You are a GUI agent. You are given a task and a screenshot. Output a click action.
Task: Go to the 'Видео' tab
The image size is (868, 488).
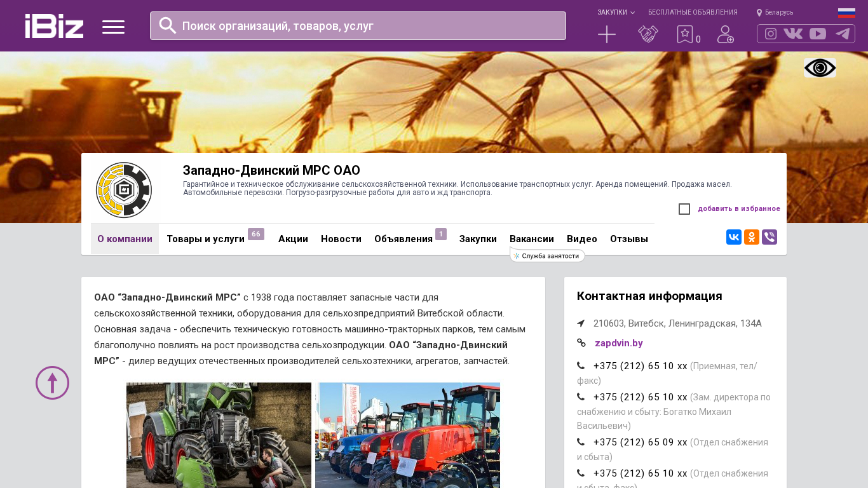tap(582, 239)
